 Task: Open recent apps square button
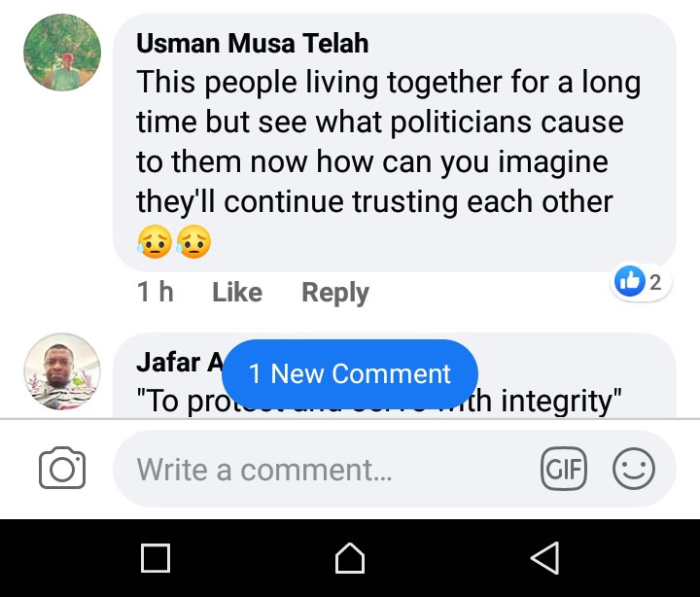pyautogui.click(x=156, y=558)
